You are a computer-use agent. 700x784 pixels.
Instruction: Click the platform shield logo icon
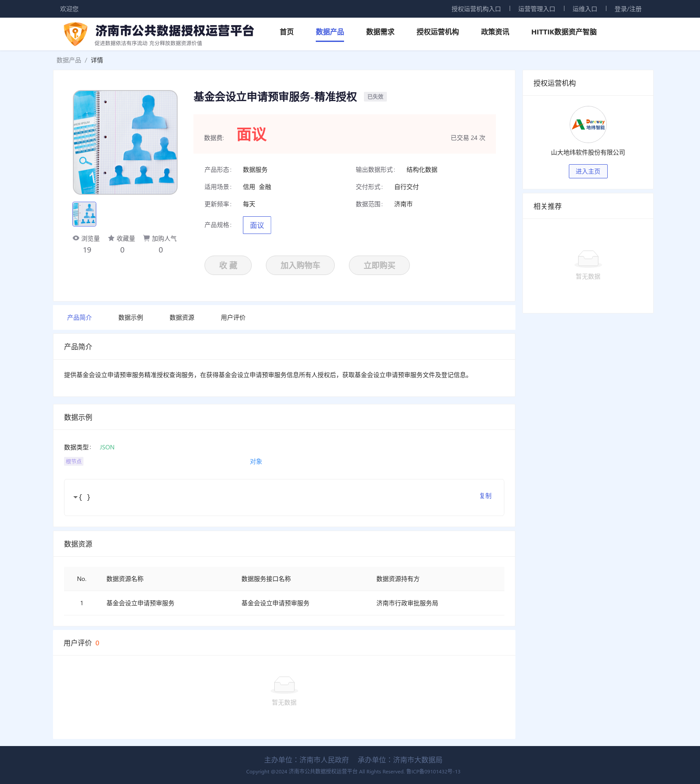(x=76, y=34)
